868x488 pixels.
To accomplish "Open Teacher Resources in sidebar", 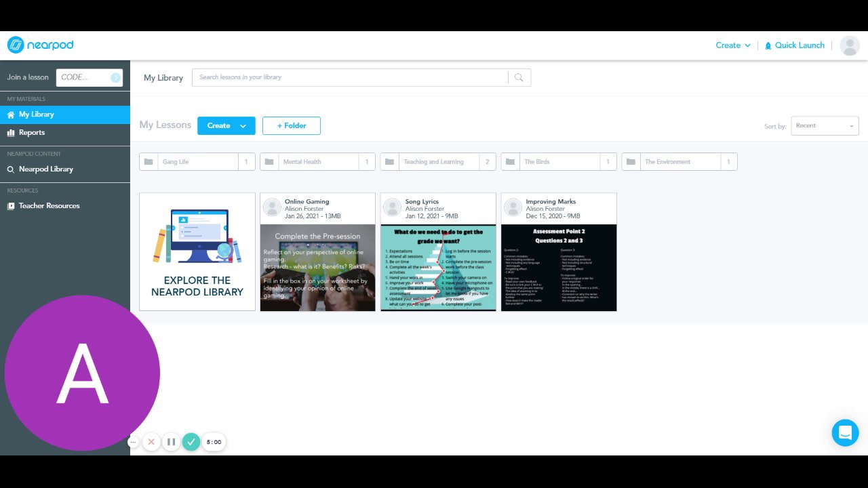I will [x=65, y=206].
